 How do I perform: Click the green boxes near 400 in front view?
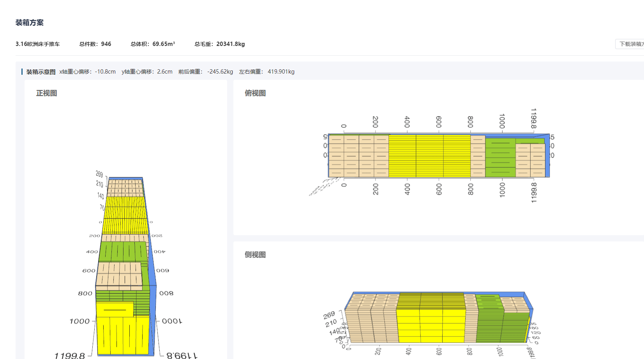123,252
